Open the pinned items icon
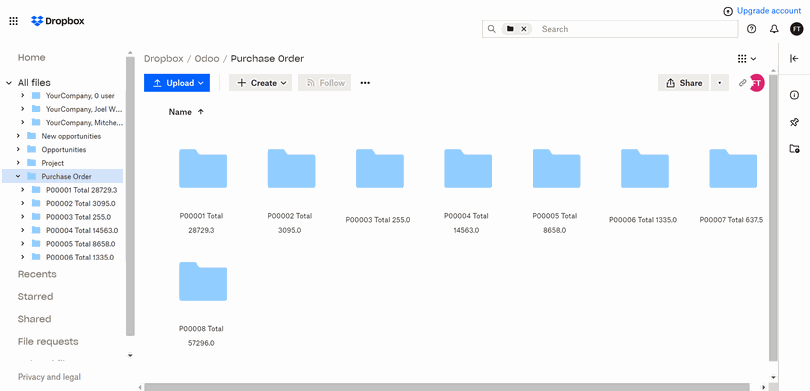Viewport: 810px width, 391px height. tap(795, 122)
